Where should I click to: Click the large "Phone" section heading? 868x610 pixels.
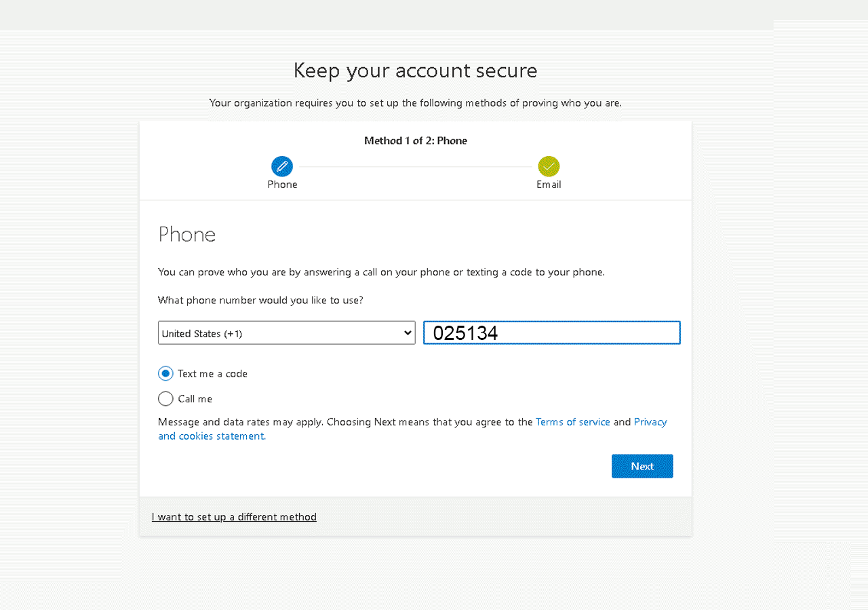187,235
